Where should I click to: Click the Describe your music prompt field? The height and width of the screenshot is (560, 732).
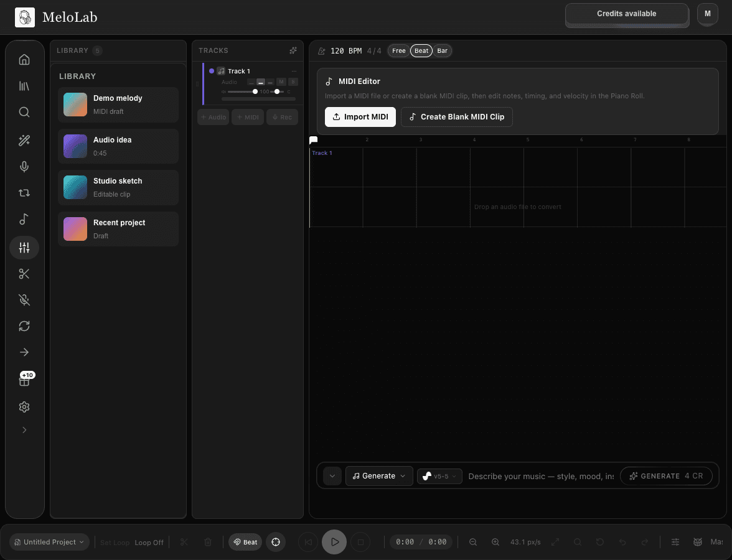click(x=541, y=476)
